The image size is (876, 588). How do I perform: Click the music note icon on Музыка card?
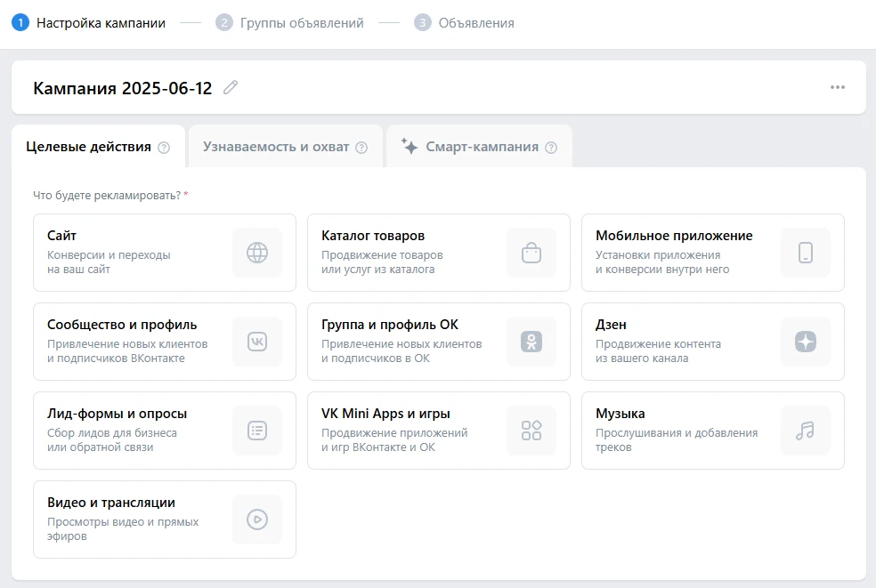(x=806, y=431)
